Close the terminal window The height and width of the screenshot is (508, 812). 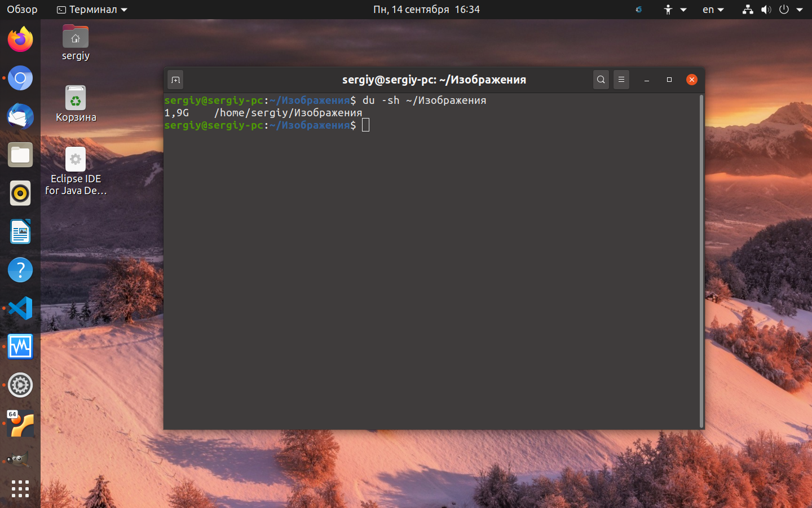692,80
